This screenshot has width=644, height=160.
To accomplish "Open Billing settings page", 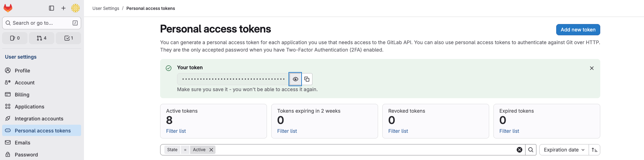I will tap(42, 95).
